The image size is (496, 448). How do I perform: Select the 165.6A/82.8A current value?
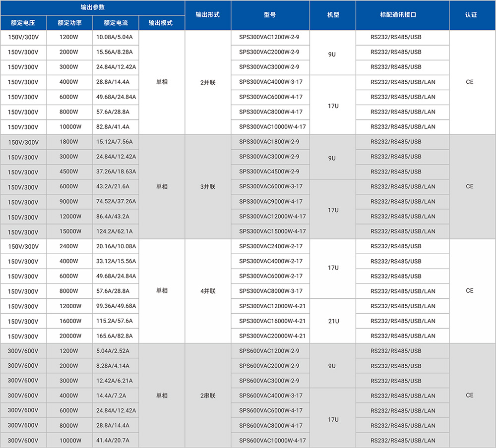pyautogui.click(x=115, y=336)
